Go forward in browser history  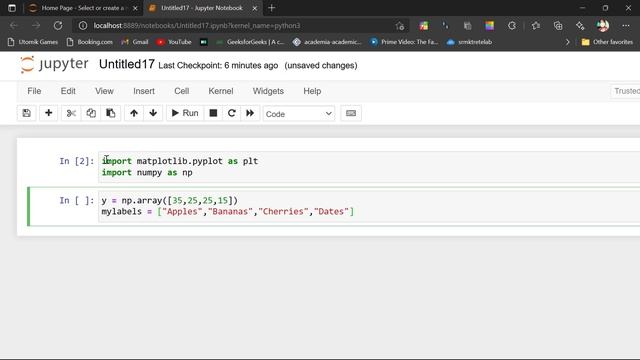pos(36,26)
